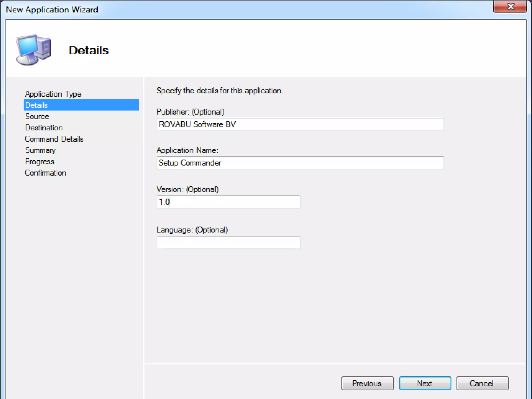Focus the Application Name field
The image size is (532, 399).
pyautogui.click(x=300, y=163)
